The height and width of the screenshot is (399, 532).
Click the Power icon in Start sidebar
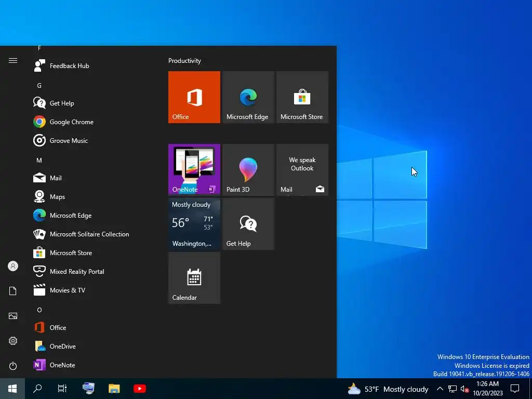click(13, 366)
